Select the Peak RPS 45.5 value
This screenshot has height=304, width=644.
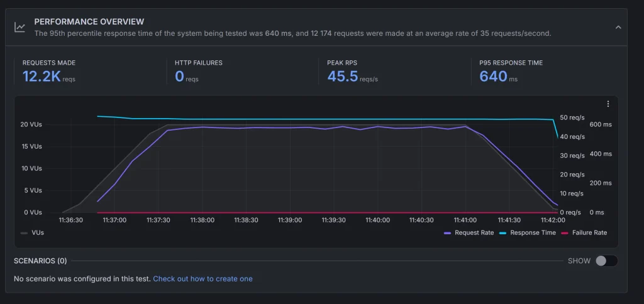pos(343,76)
